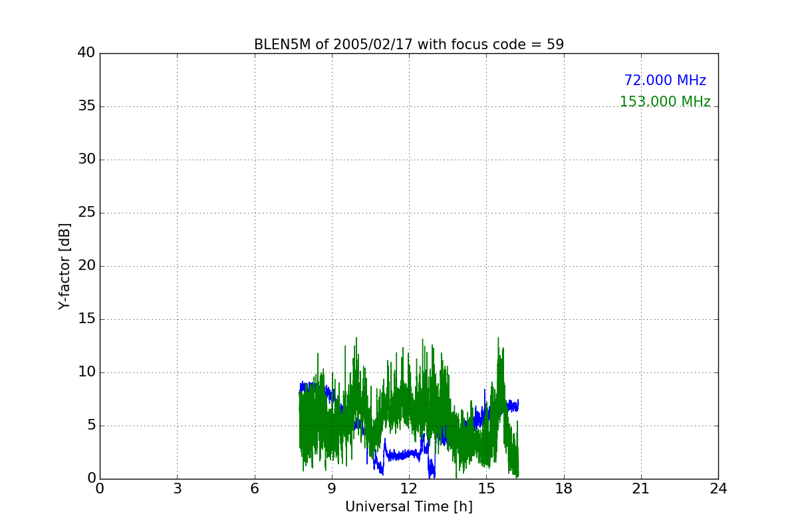Screen dimensions: 798x532
Task: Click the x-axis tick label 9
Action: coord(332,488)
